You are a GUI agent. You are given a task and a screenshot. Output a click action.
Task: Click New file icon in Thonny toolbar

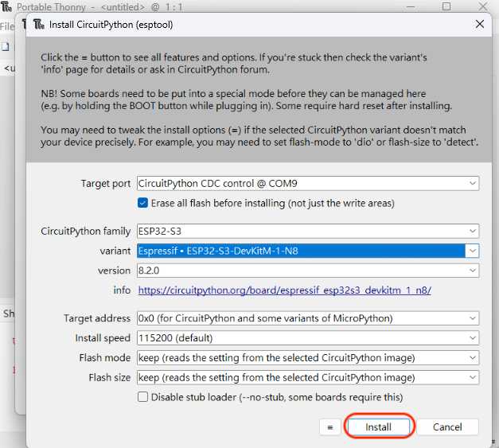pos(5,47)
